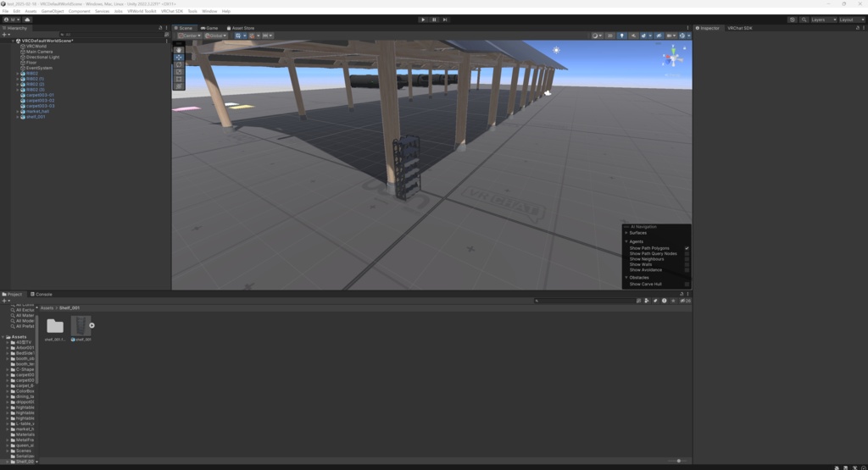Open snap increment settings

click(267, 36)
